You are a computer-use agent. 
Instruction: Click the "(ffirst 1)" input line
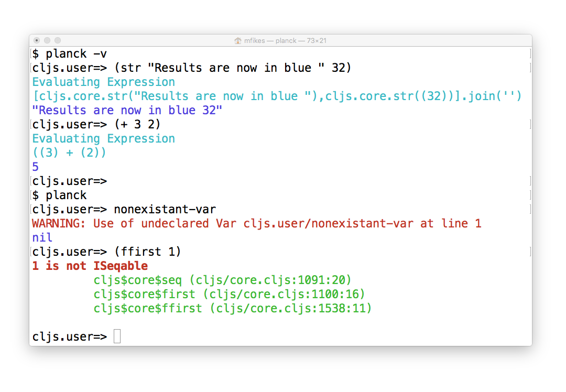[106, 252]
